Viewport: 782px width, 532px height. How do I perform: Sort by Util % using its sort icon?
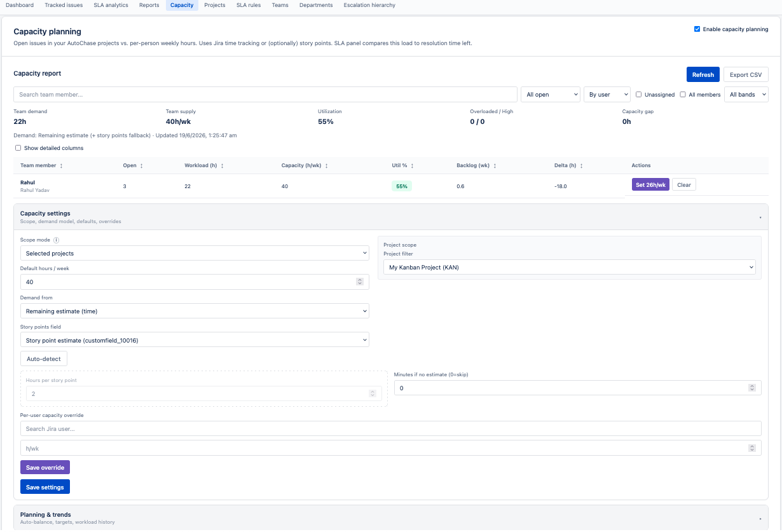412,166
